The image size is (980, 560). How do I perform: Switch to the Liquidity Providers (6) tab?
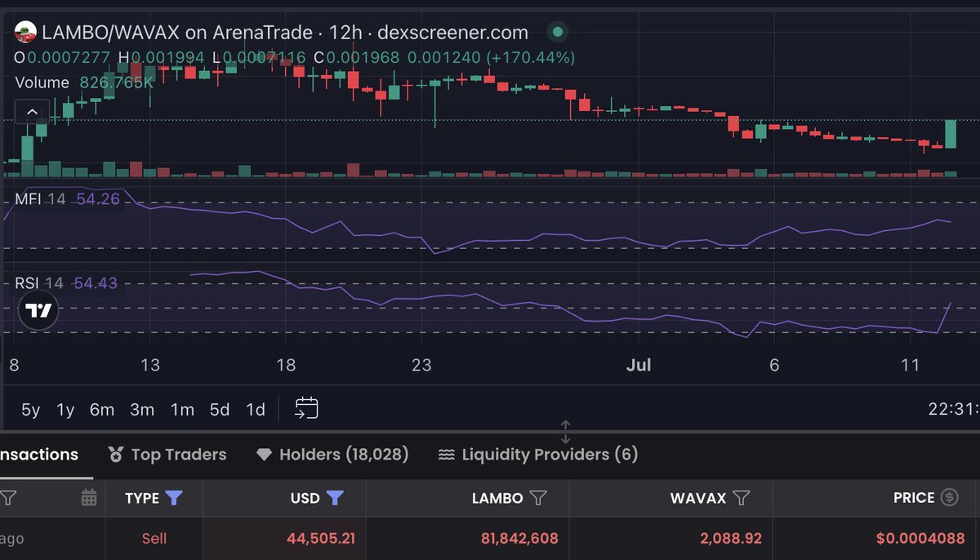pyautogui.click(x=538, y=455)
